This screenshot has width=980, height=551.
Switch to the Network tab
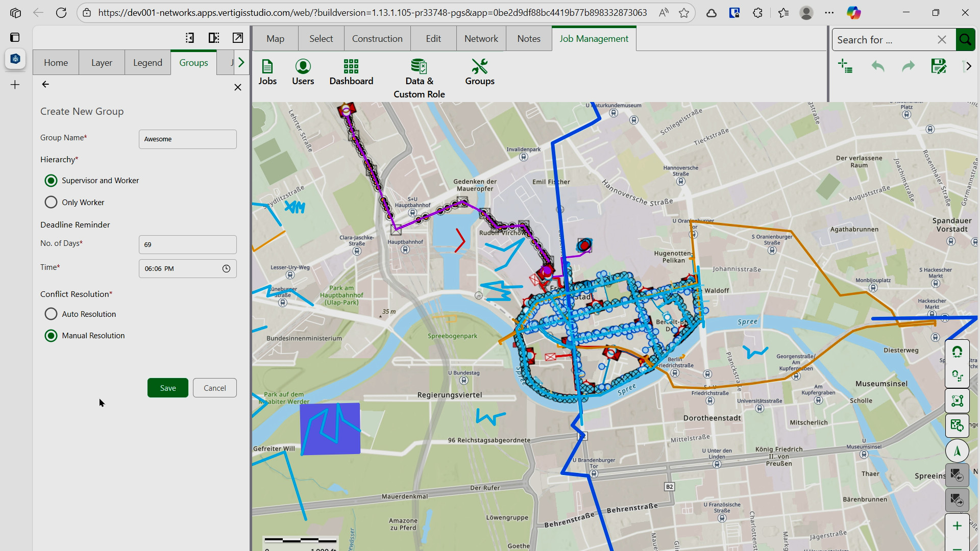[x=481, y=39]
